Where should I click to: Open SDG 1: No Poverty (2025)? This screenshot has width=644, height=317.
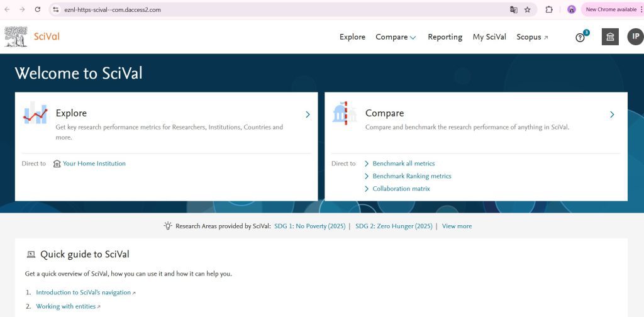[x=309, y=226]
